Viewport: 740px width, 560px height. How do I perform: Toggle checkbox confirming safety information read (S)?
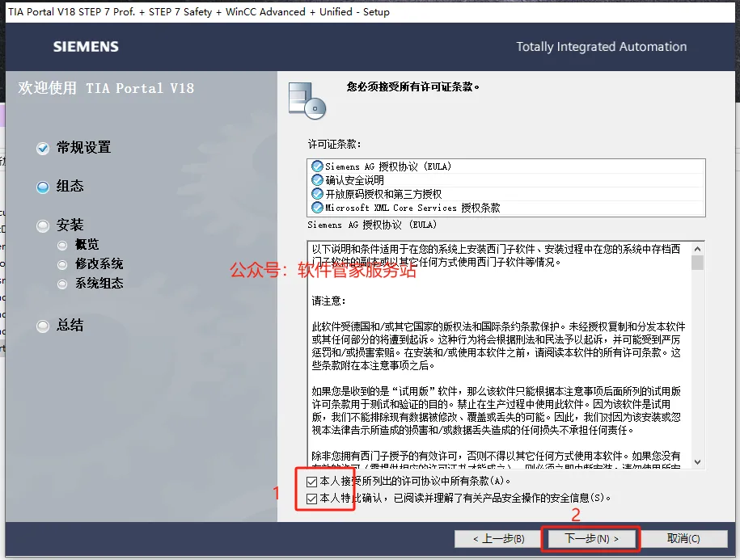click(x=311, y=499)
